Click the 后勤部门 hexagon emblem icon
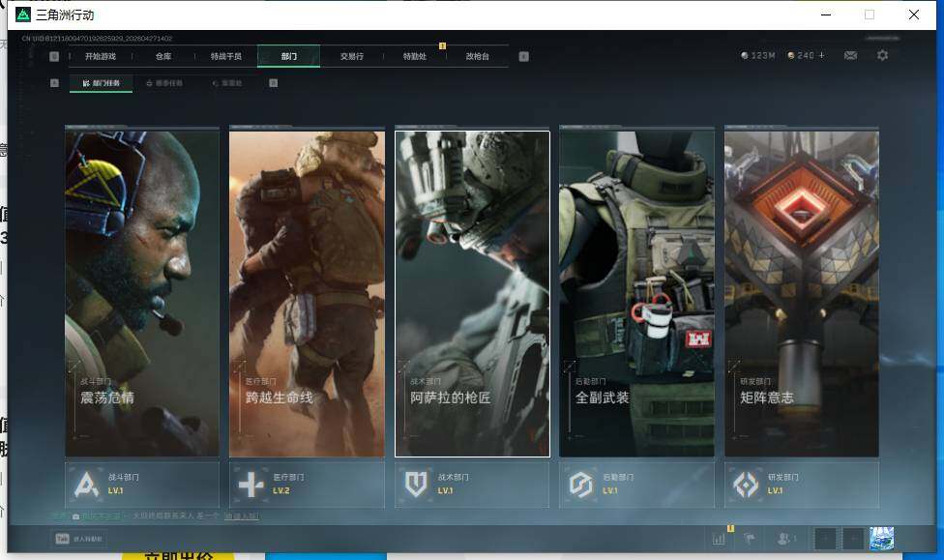Image resolution: width=944 pixels, height=560 pixels. pyautogui.click(x=581, y=485)
